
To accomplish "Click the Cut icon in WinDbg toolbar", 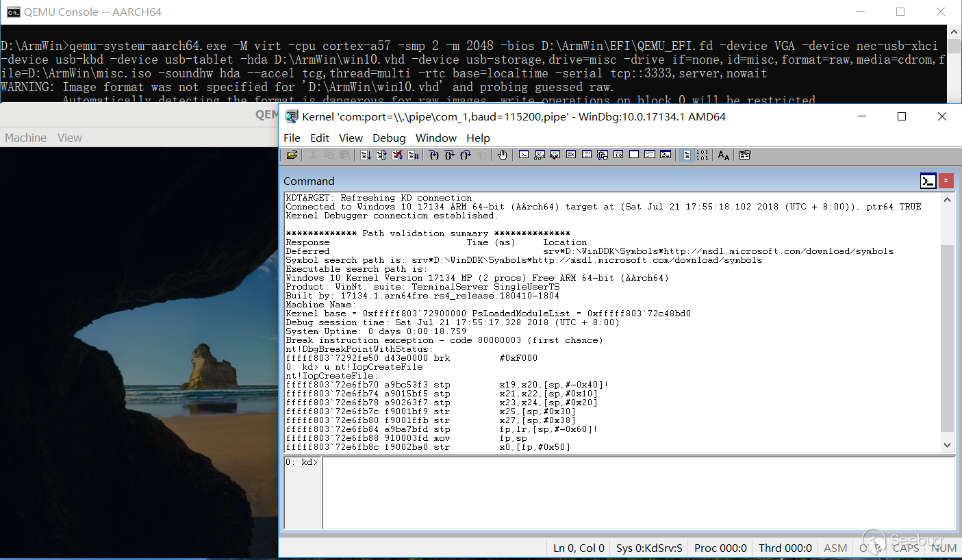I will pos(312,155).
